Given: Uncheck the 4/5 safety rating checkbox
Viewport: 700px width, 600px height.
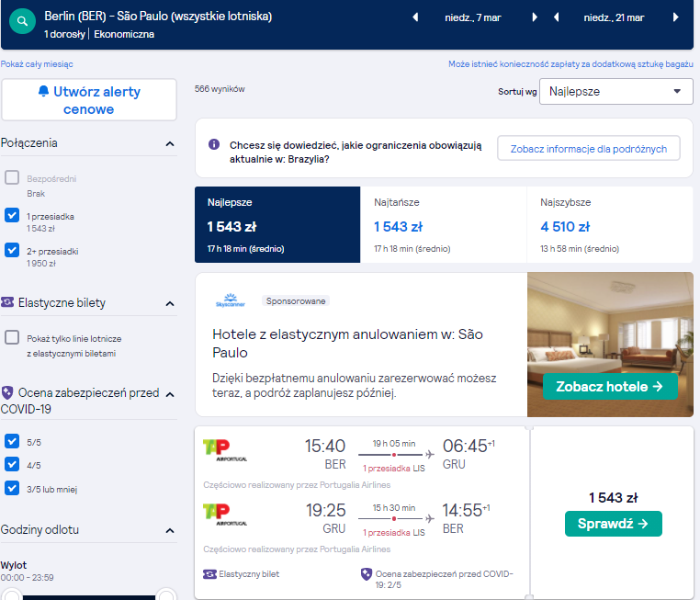Looking at the screenshot, I should (12, 464).
